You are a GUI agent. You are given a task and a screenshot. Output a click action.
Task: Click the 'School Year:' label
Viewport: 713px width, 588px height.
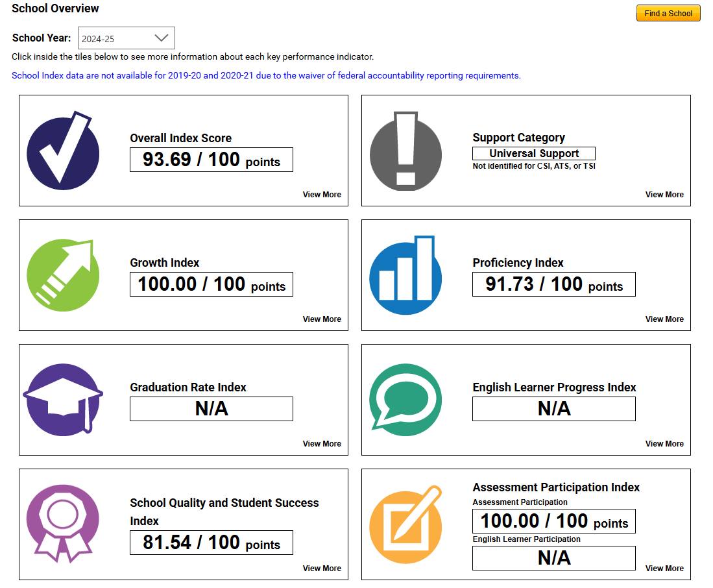pyautogui.click(x=42, y=38)
